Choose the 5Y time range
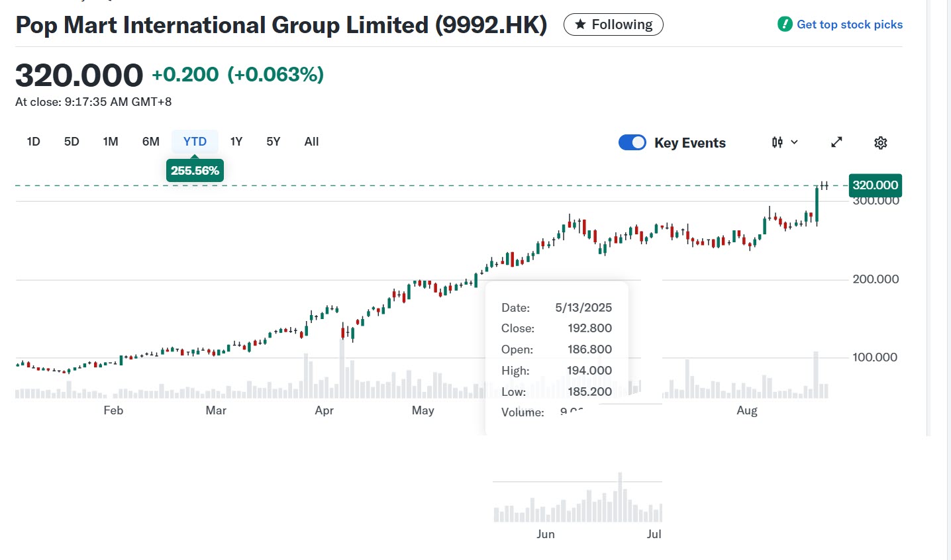This screenshot has height=560, width=951. tap(274, 142)
